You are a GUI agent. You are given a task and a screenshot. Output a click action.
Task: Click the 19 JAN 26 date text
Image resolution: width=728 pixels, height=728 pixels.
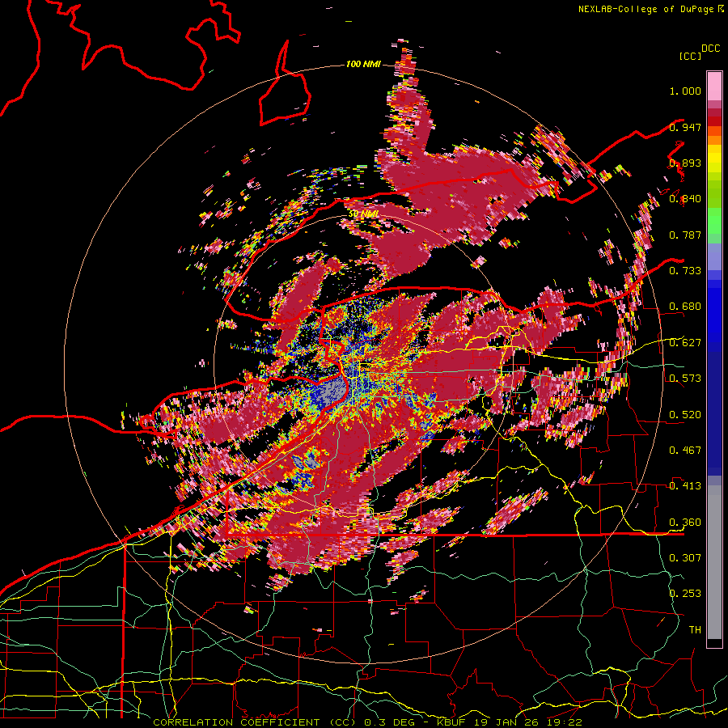click(507, 722)
